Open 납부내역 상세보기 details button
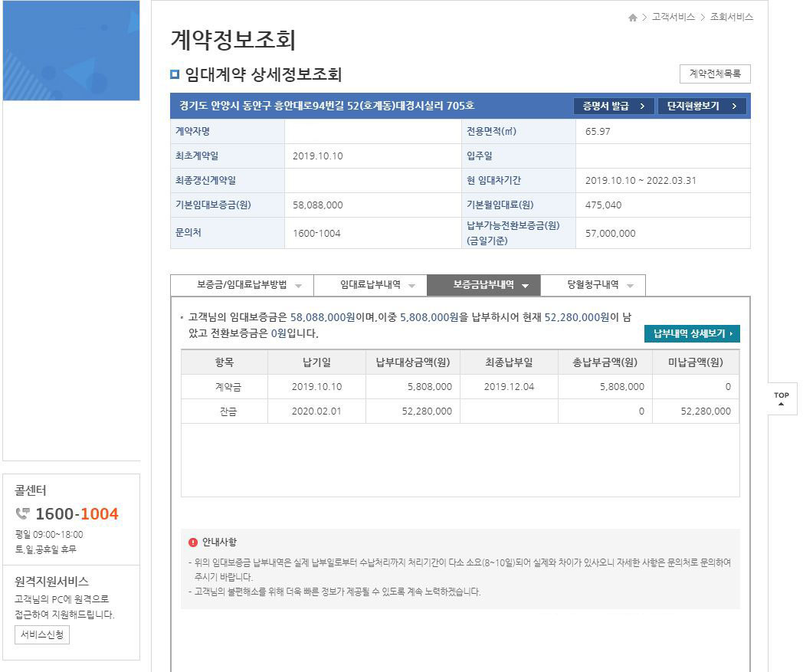 click(x=692, y=333)
